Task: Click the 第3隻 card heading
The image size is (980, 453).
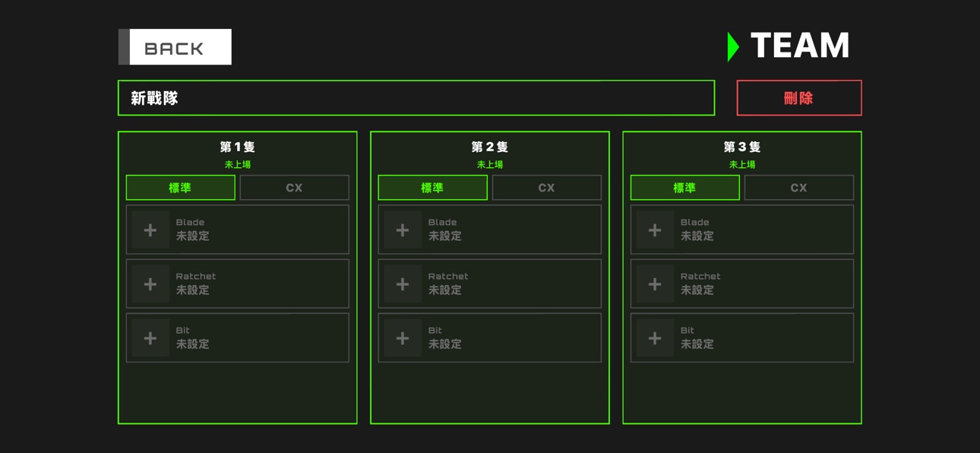Action: 742,147
